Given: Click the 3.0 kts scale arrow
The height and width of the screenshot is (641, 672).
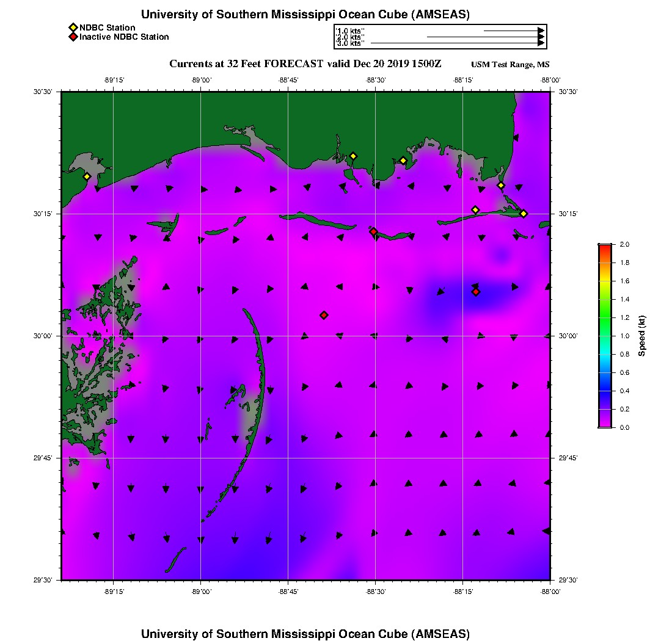Looking at the screenshot, I should pyautogui.click(x=457, y=43).
